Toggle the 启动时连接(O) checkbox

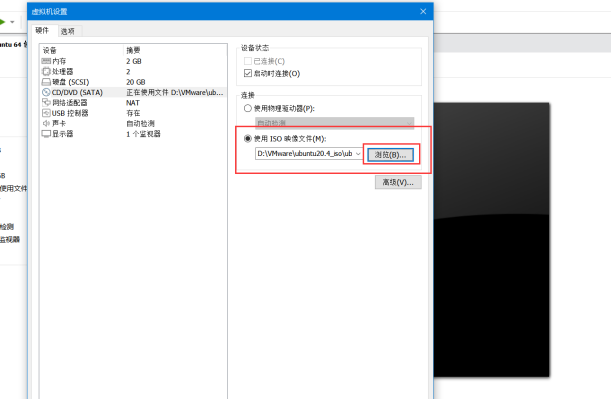[x=247, y=73]
